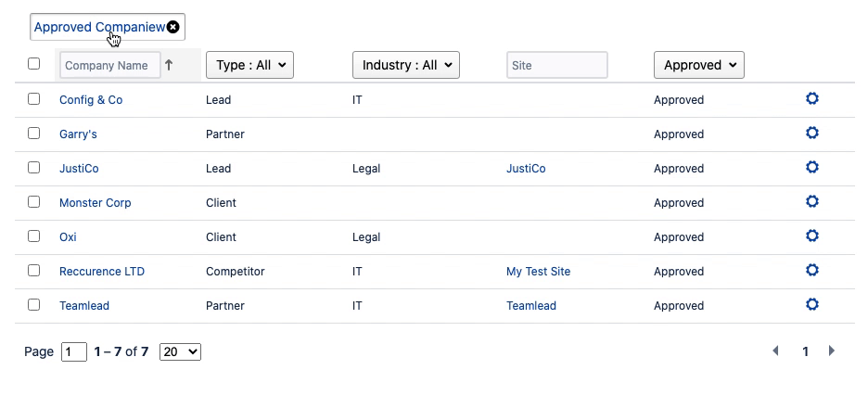Open the Approved status dropdown

pos(698,65)
